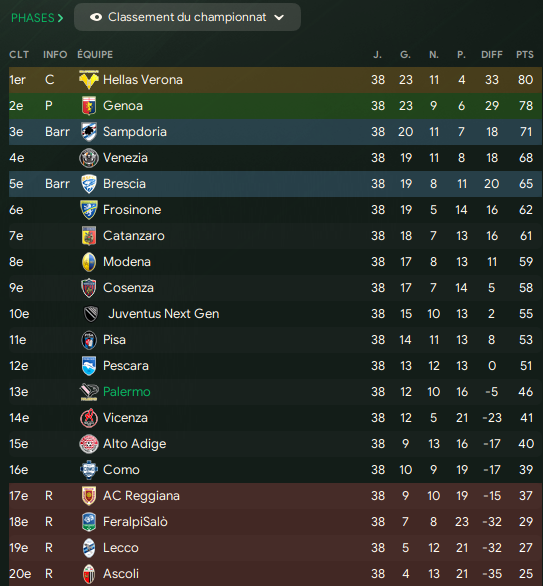543x586 pixels.
Task: Click the dropdown chevron arrow
Action: click(x=279, y=17)
